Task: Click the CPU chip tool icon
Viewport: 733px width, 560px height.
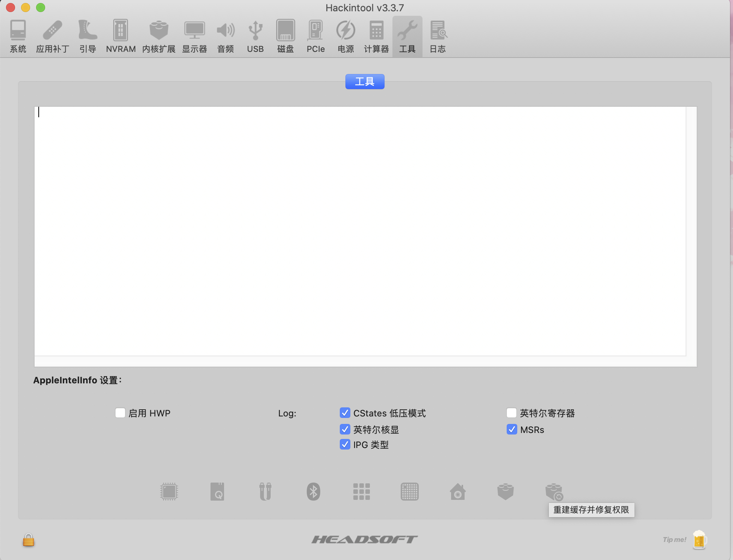Action: [x=169, y=492]
